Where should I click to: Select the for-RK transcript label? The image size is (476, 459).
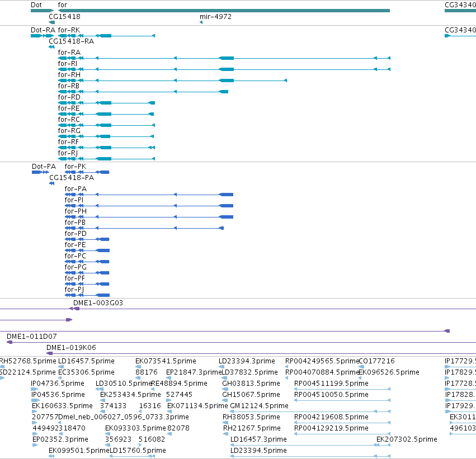(x=69, y=30)
